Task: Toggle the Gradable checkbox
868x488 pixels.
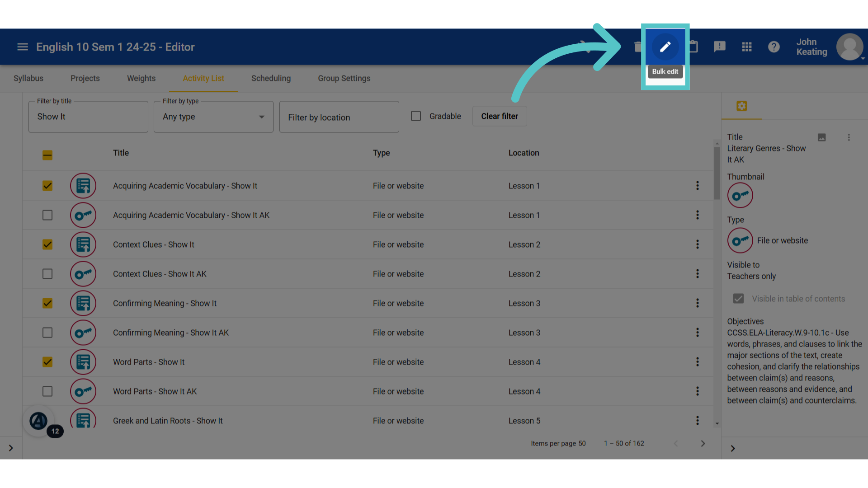Action: point(416,116)
